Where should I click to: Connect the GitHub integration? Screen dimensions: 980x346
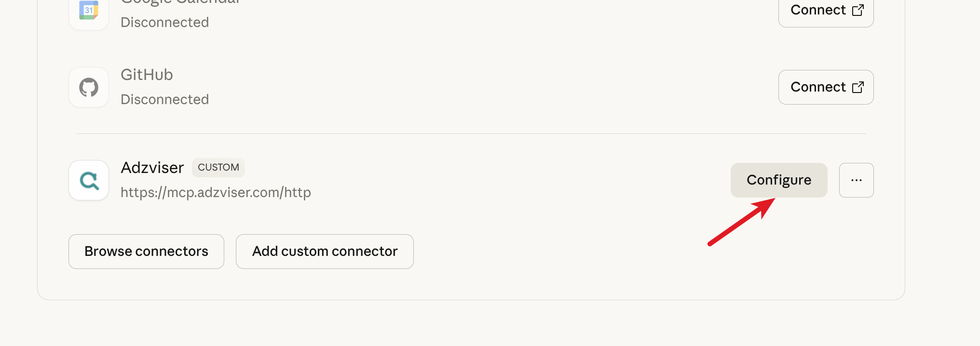pos(825,87)
